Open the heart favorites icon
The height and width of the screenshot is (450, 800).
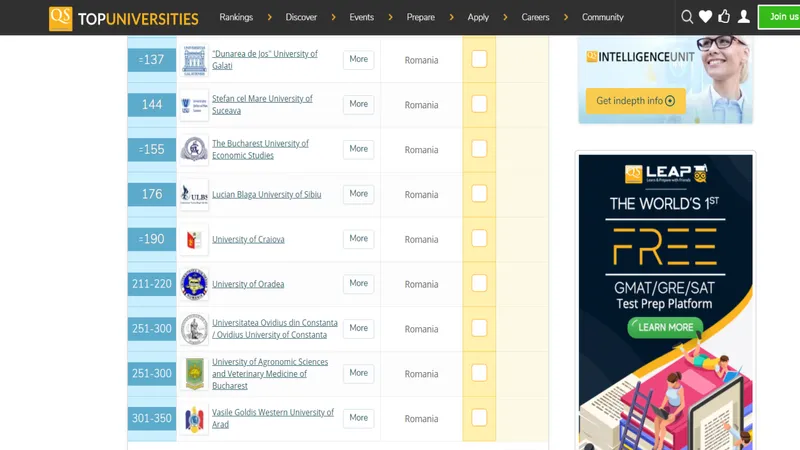(x=705, y=17)
